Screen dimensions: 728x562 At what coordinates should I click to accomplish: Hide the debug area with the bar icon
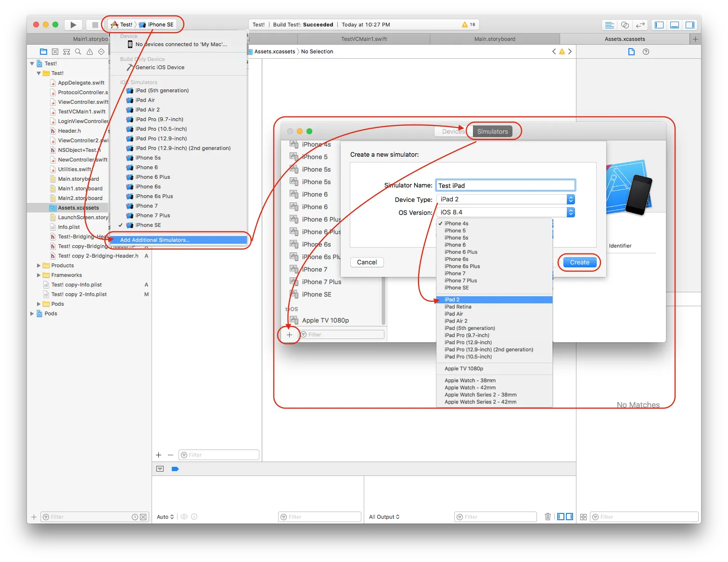tap(160, 469)
